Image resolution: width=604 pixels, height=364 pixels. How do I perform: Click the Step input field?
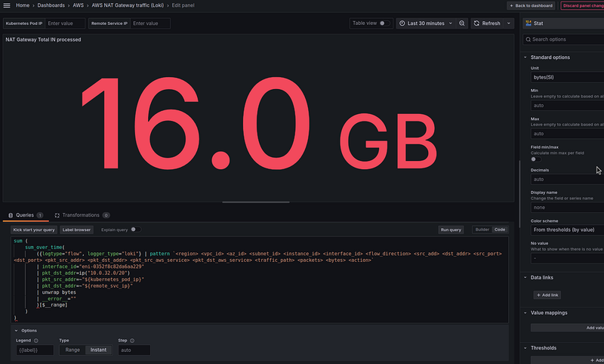point(134,350)
